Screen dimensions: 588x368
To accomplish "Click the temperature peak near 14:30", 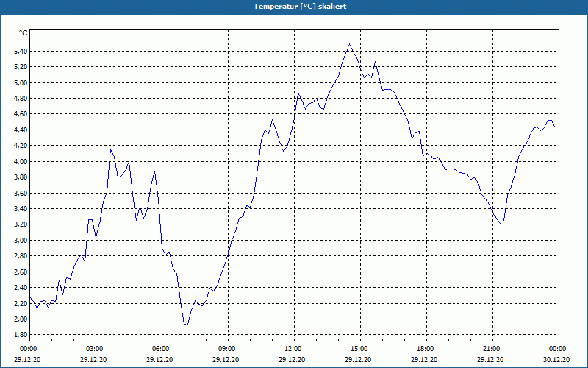I will 350,44.
